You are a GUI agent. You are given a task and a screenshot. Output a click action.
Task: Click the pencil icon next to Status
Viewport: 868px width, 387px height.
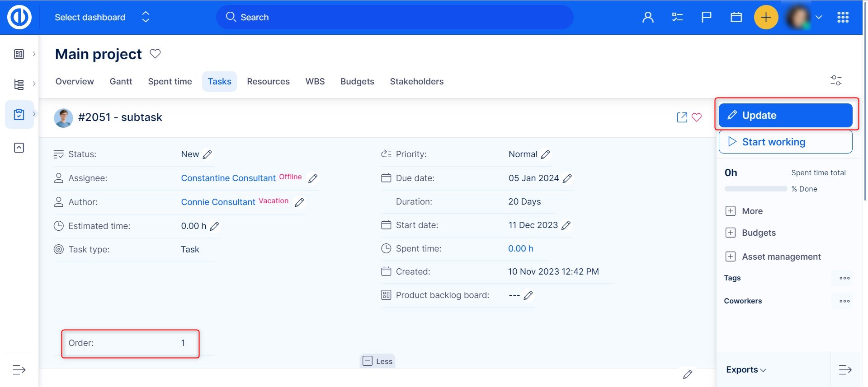[x=208, y=154]
